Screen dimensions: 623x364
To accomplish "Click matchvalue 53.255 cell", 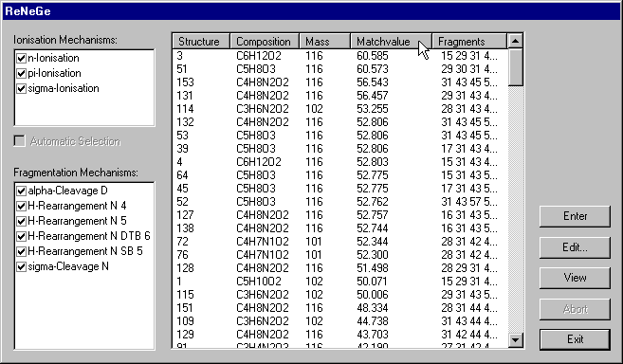I will coord(373,109).
